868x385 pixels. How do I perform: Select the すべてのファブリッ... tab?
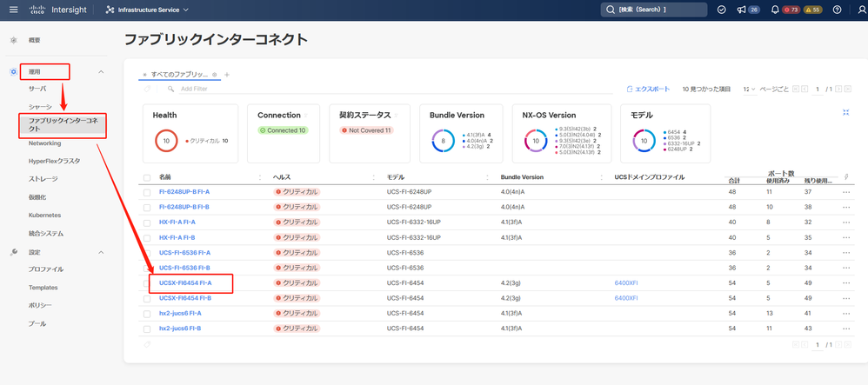179,74
